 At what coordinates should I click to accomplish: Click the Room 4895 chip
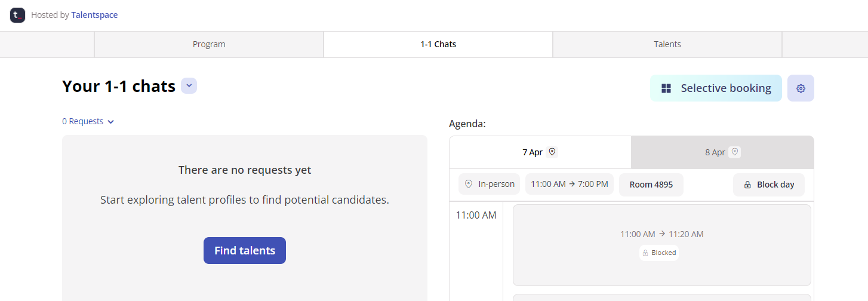click(x=651, y=185)
